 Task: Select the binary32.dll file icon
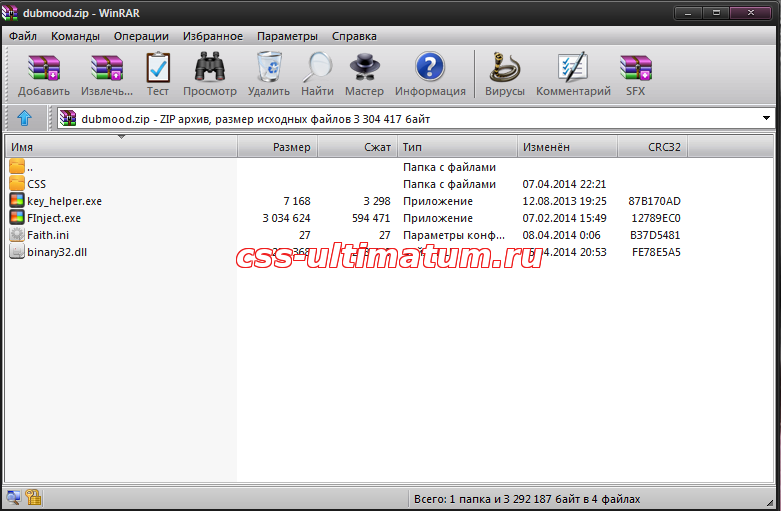point(17,252)
